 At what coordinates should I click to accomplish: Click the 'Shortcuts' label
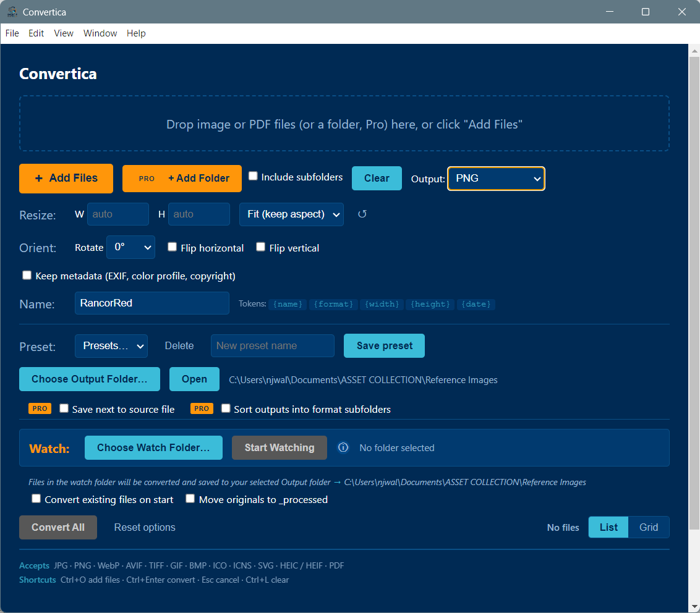38,580
